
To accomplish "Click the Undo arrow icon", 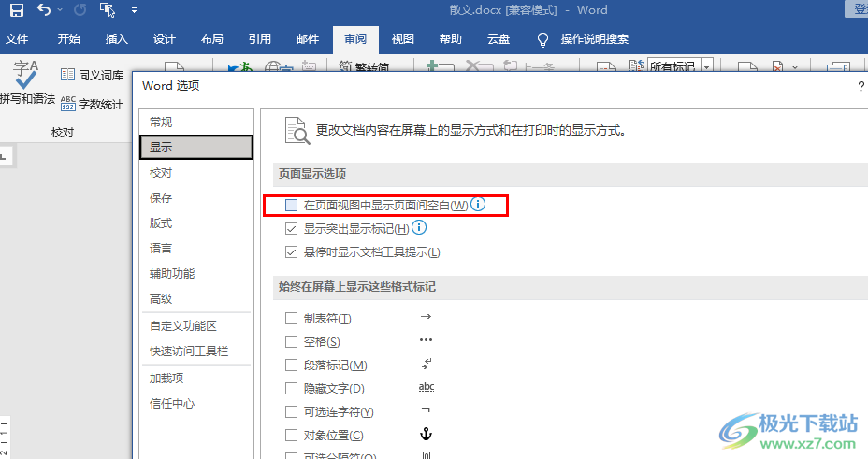I will point(44,10).
